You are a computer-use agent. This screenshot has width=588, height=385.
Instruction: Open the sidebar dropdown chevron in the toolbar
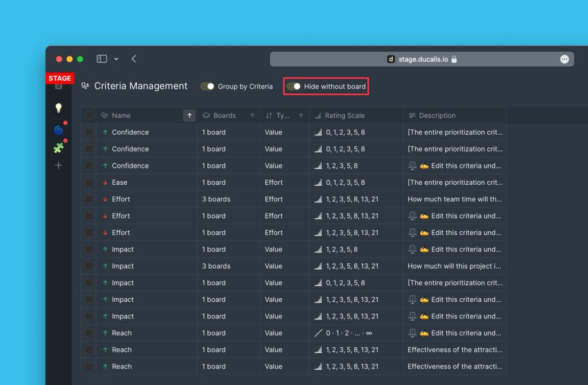coord(116,59)
